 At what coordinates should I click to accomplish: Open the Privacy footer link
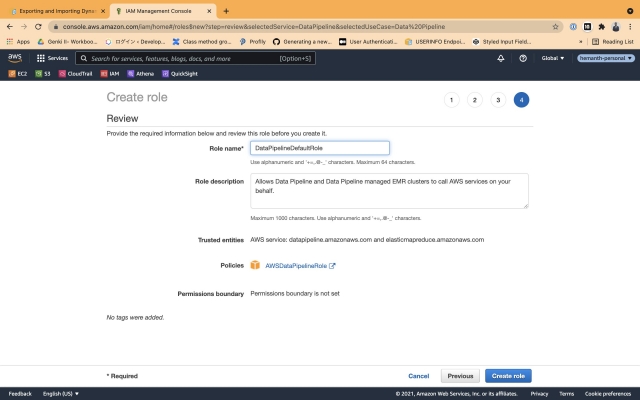click(539, 394)
